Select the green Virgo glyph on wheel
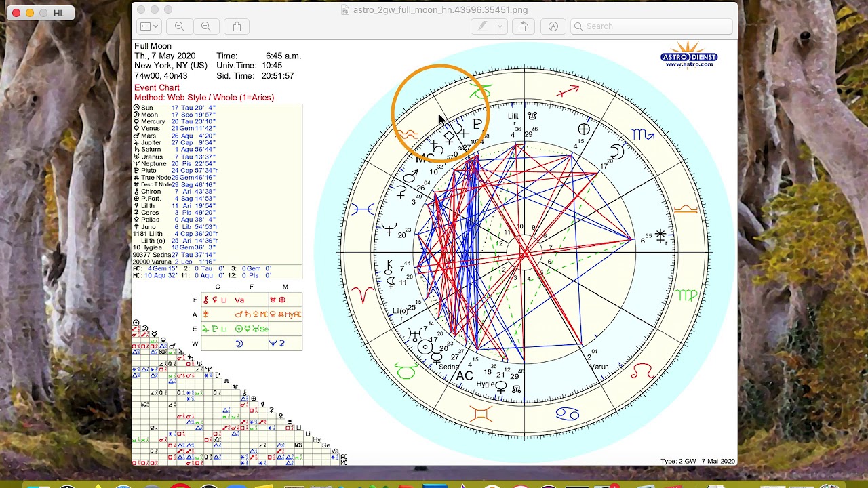This screenshot has height=488, width=868. (686, 295)
